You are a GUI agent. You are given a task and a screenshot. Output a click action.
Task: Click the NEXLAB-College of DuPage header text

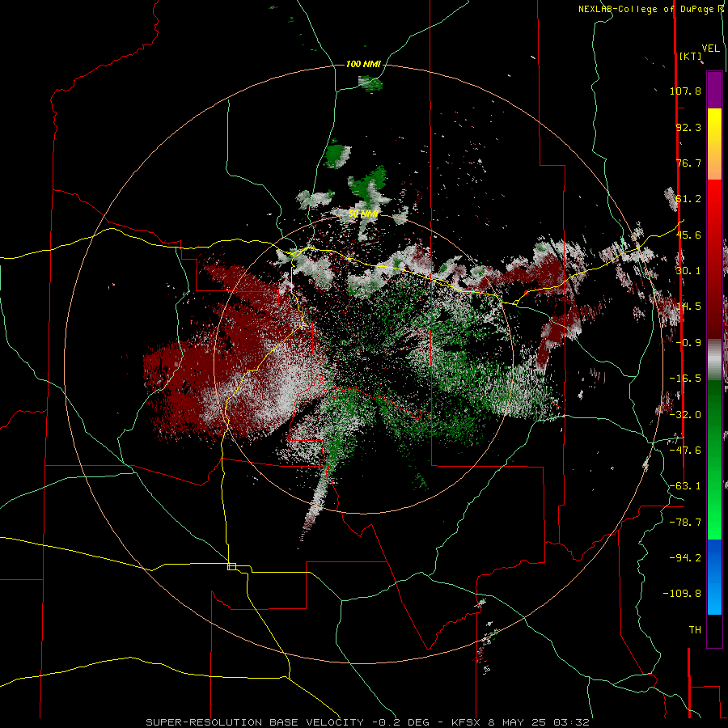pos(650,9)
